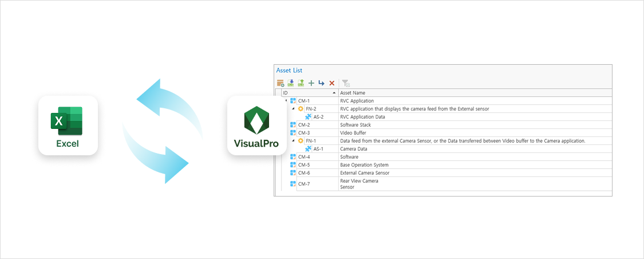Select the FN-1 row ID
The height and width of the screenshot is (259, 644).
(x=311, y=141)
